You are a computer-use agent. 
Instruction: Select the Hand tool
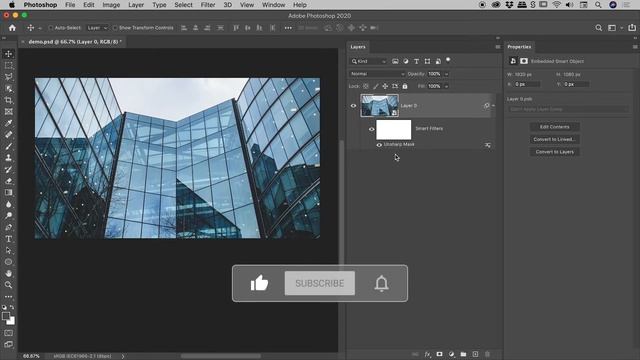click(8, 273)
